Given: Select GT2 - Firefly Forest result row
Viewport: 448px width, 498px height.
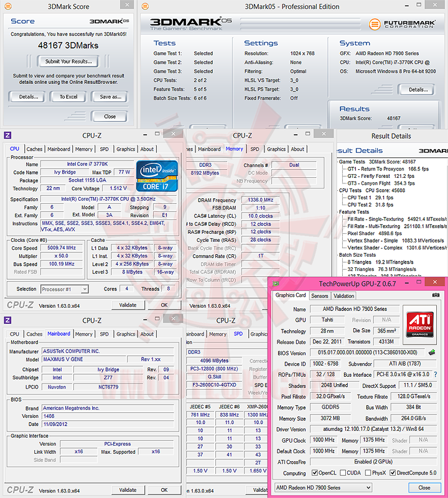Looking at the screenshot, I should 381,177.
